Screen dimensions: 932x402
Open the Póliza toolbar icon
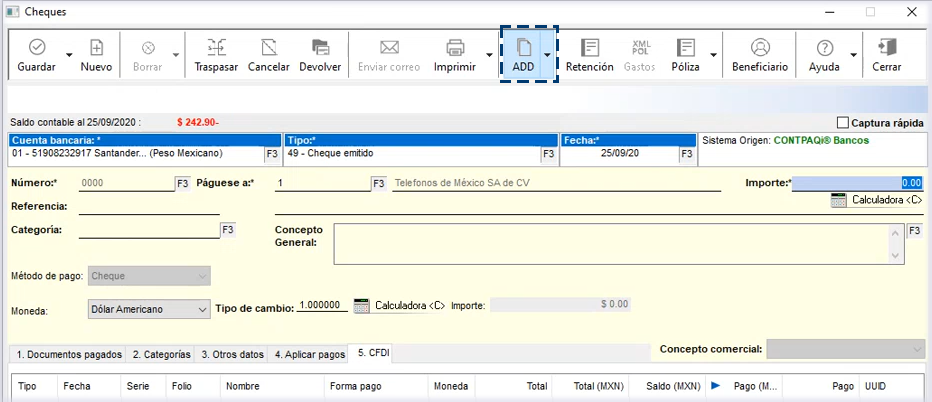tap(685, 48)
